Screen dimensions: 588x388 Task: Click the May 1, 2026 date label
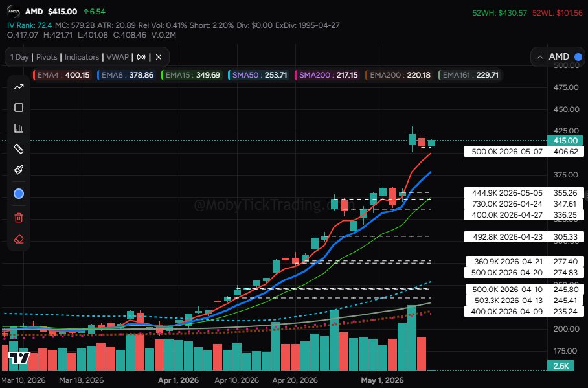pyautogui.click(x=383, y=380)
